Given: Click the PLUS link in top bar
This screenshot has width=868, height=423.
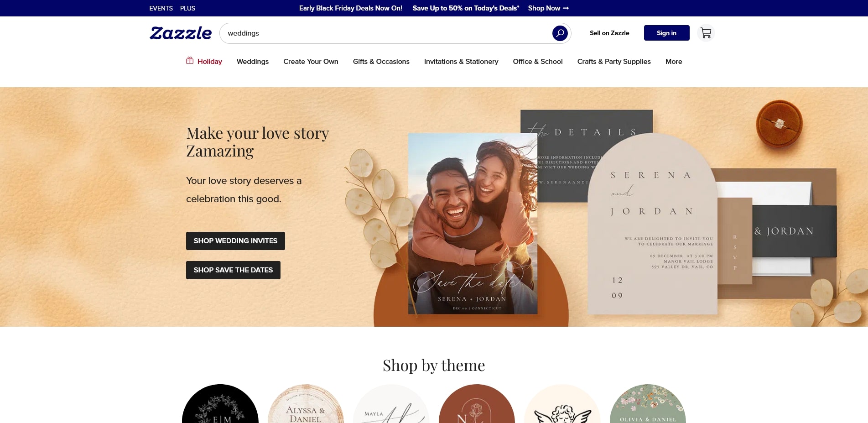Looking at the screenshot, I should tap(187, 8).
